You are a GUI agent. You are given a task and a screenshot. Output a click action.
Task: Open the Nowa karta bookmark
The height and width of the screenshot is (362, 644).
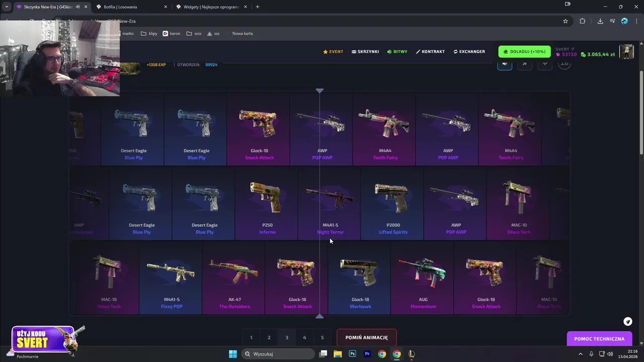[243, 34]
